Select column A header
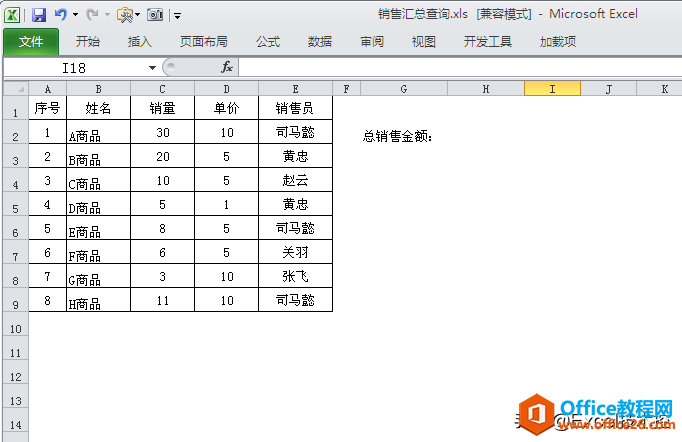This screenshot has height=442, width=682. click(x=48, y=89)
